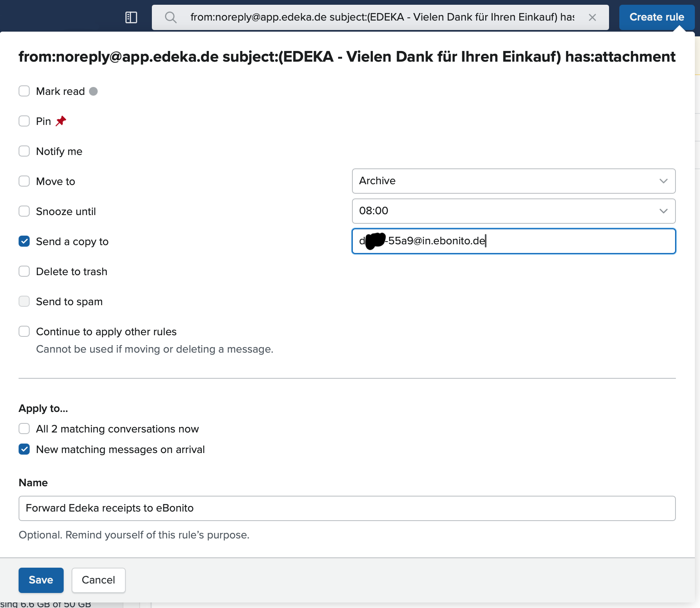Click the Create rule button
This screenshot has height=608, width=700.
click(x=656, y=17)
